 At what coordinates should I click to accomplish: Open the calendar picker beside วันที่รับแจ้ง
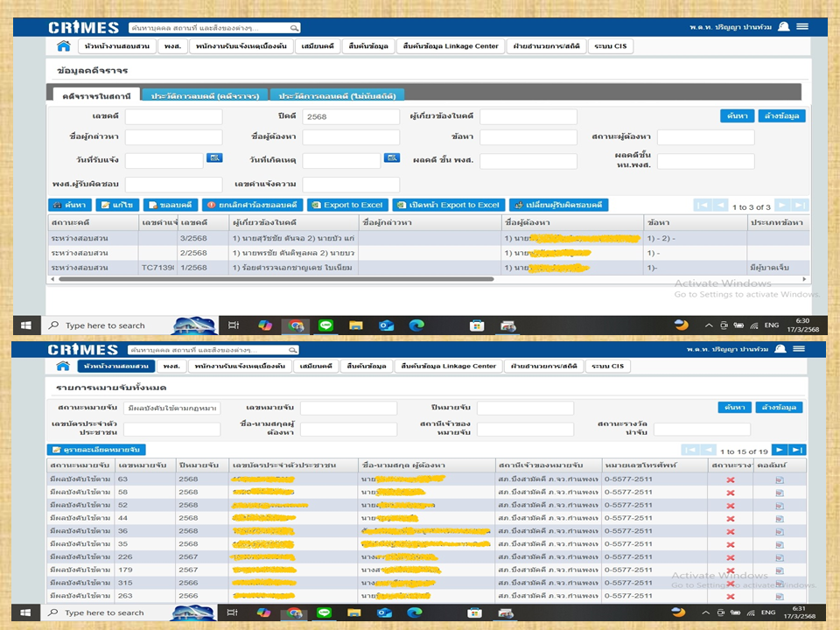point(214,158)
